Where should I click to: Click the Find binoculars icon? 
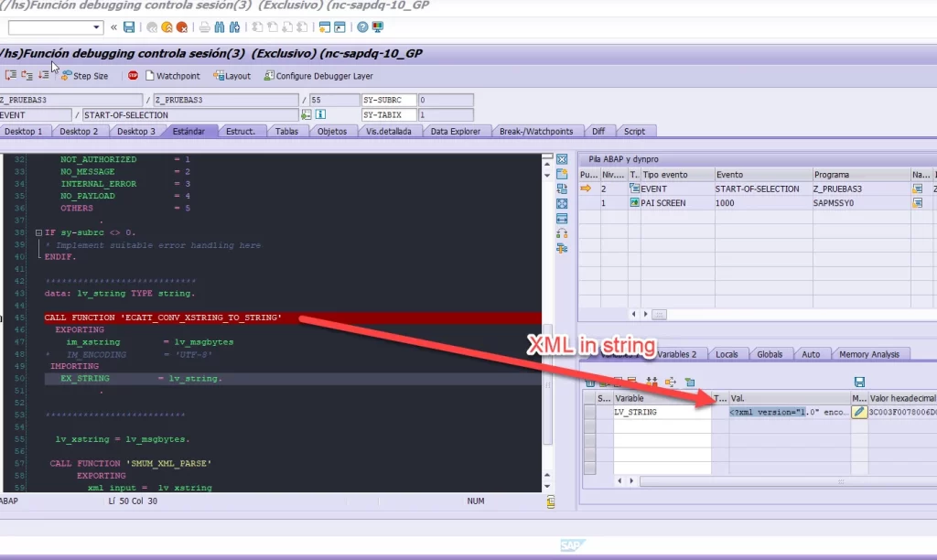click(x=220, y=27)
